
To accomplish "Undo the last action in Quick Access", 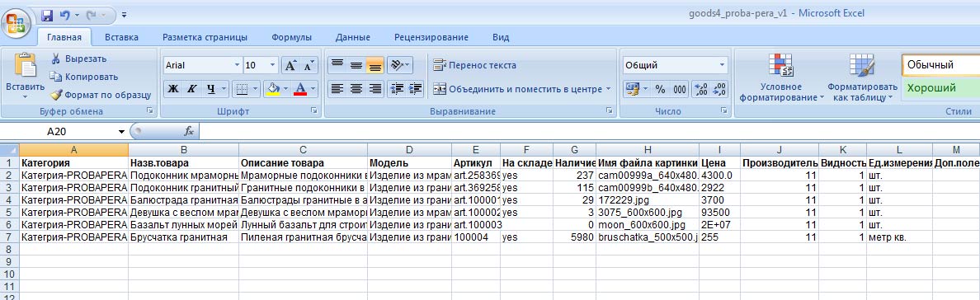I will click(x=64, y=14).
